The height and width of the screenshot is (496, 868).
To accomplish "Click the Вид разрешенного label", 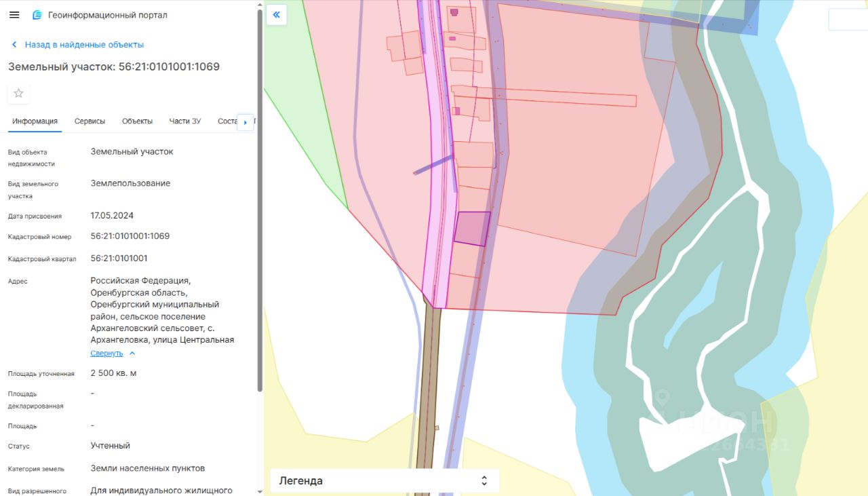I will point(37,491).
